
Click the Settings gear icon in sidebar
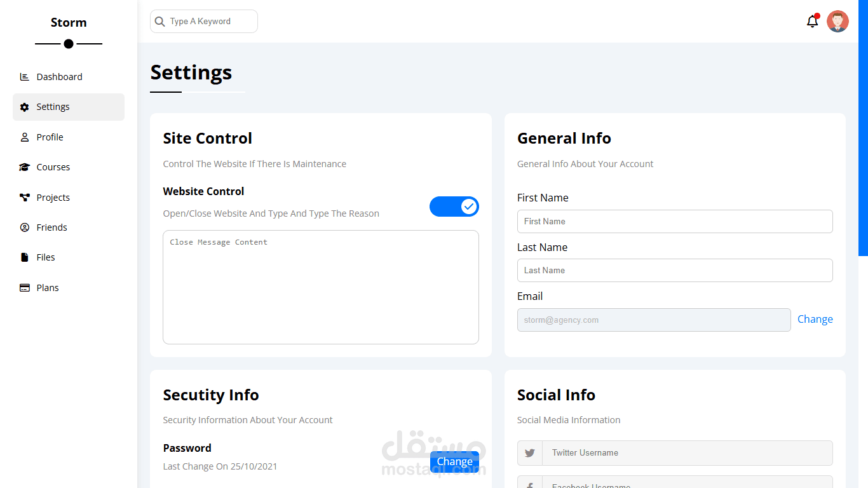[25, 107]
